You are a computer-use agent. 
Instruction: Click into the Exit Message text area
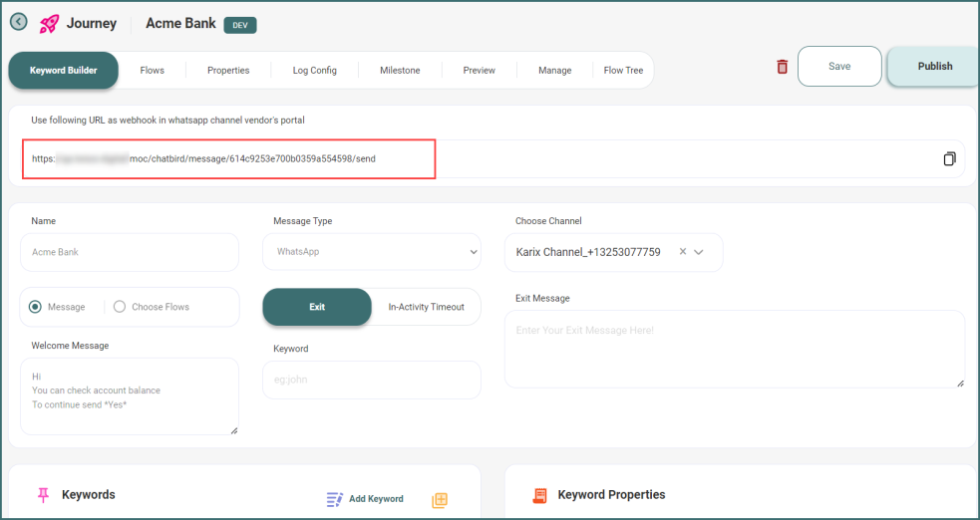pos(734,348)
